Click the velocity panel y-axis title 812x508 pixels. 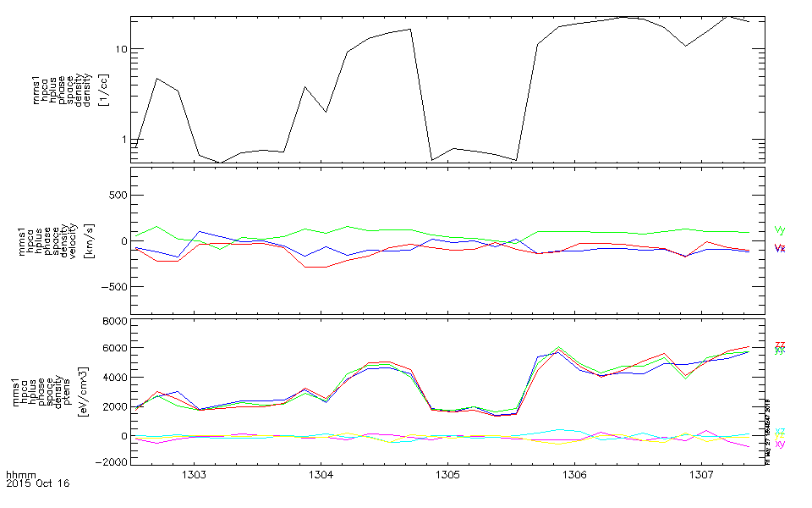pos(70,241)
